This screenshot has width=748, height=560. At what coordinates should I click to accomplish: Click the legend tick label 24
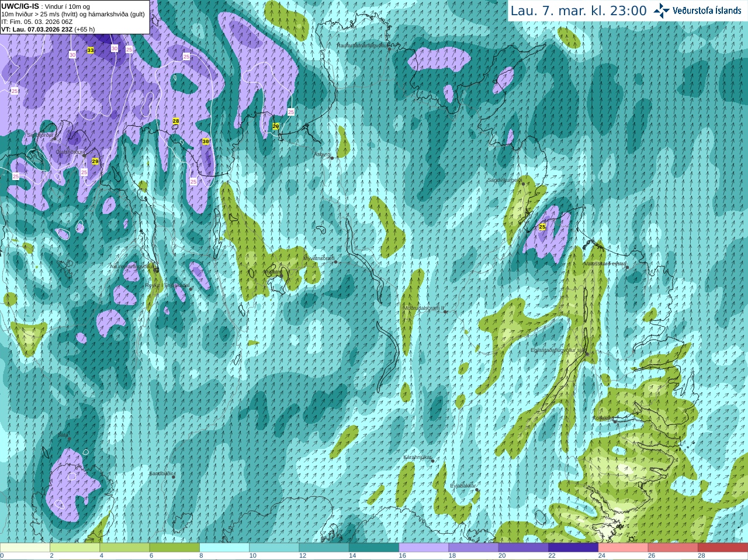coord(602,556)
